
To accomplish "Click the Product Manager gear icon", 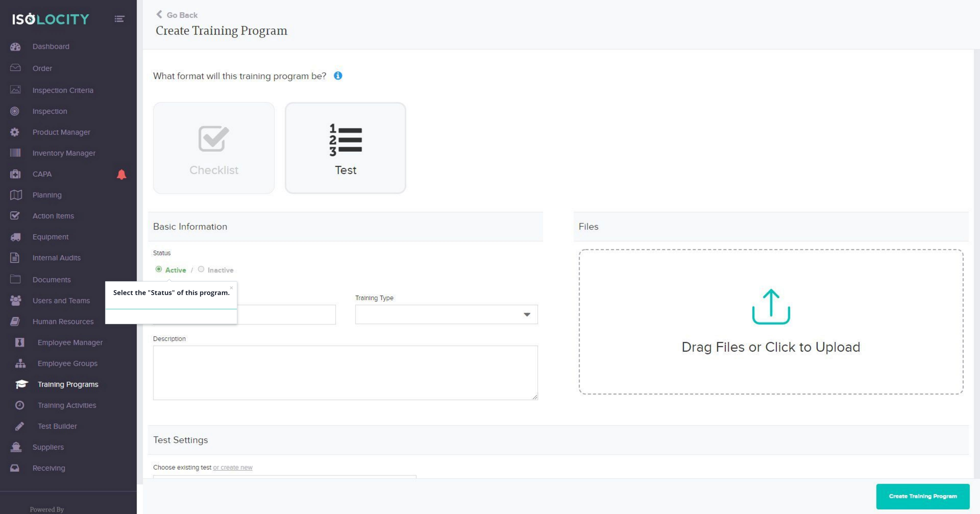I will tap(15, 132).
